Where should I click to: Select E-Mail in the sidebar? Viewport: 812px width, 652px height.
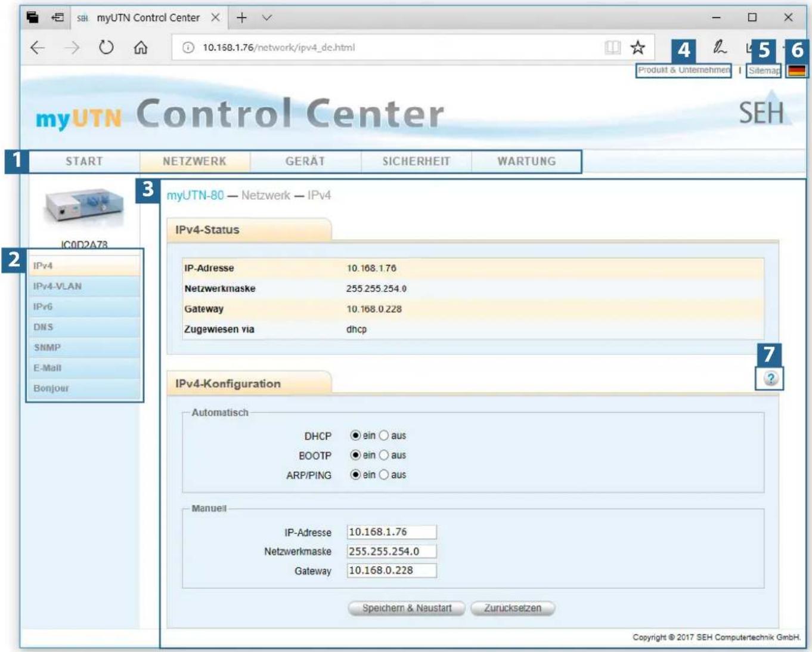(x=84, y=368)
